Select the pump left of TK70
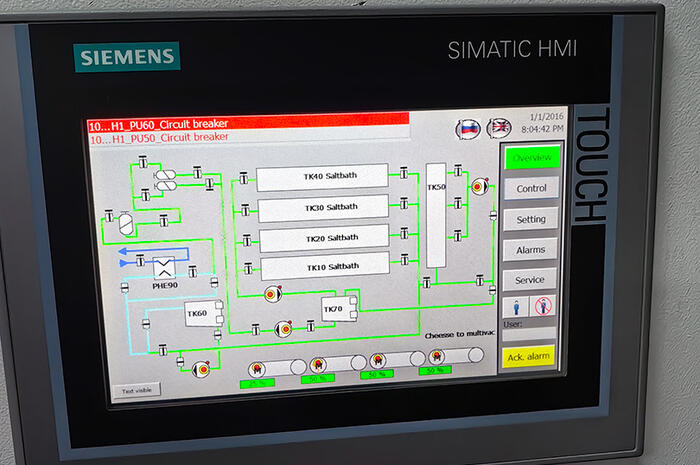This screenshot has width=700, height=465. tap(272, 294)
